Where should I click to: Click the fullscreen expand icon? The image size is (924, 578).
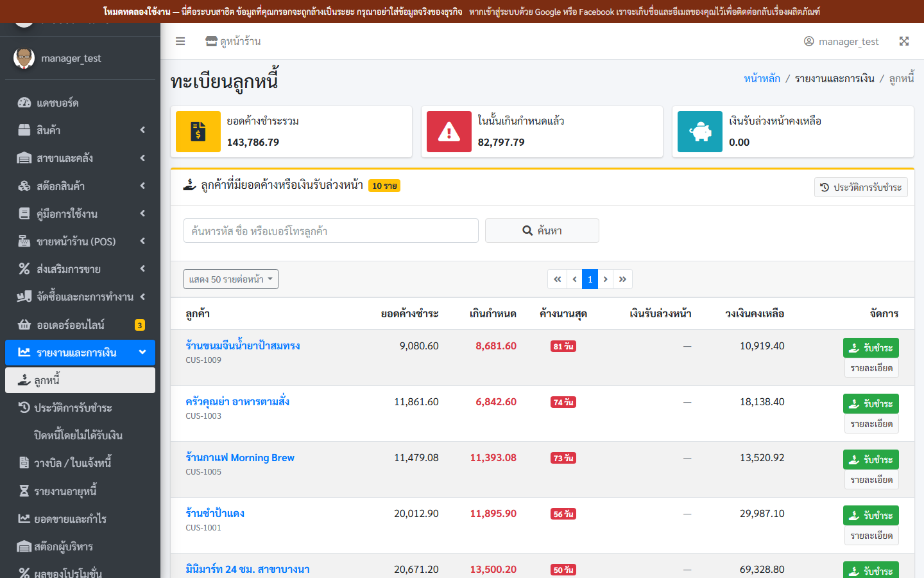pos(904,41)
